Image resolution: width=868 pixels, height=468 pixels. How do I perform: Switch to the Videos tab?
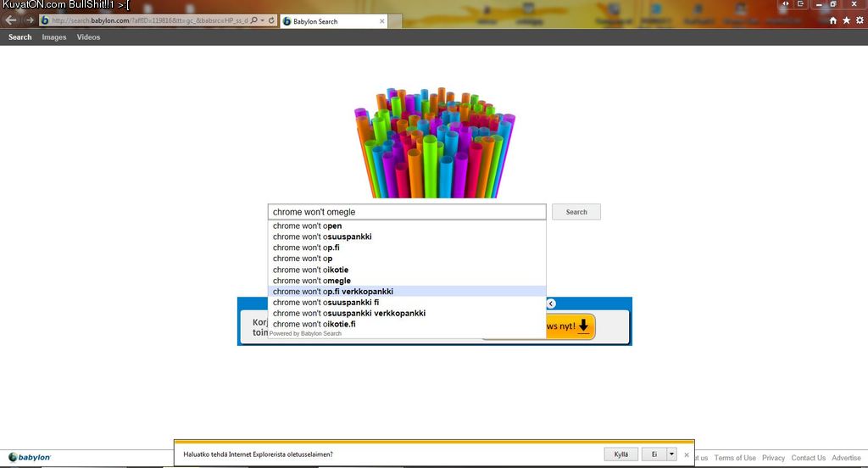coord(88,37)
